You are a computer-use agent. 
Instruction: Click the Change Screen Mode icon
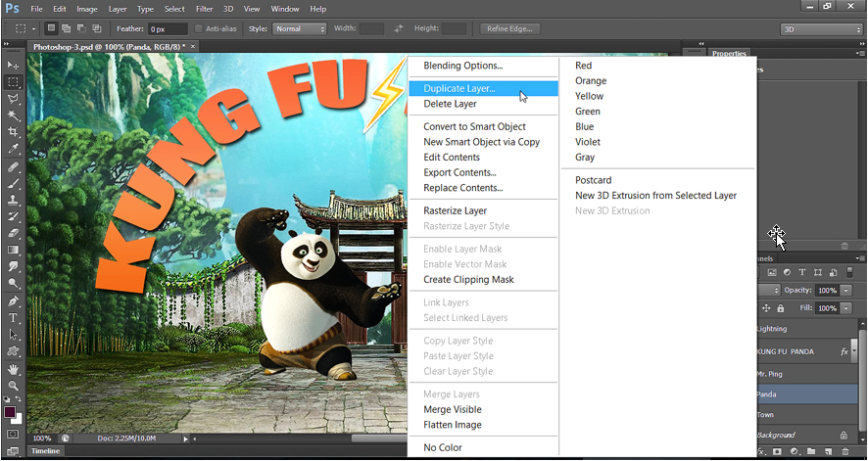coord(13,451)
